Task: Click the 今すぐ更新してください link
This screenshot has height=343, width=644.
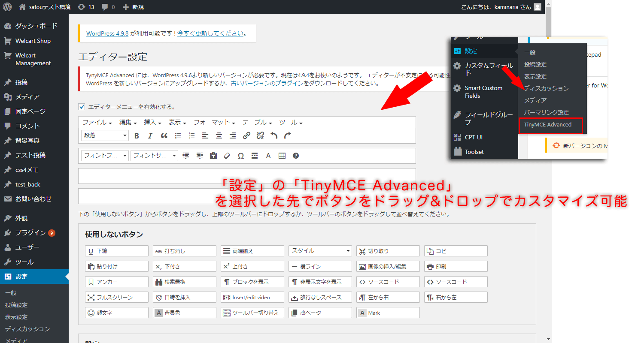Action: coord(210,33)
